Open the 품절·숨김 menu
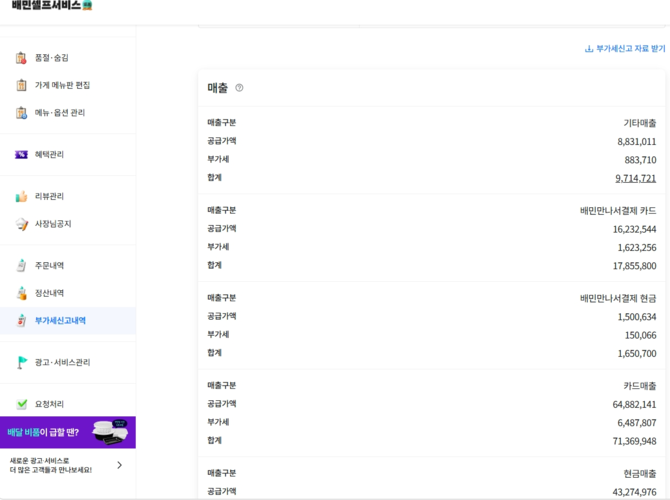The width and height of the screenshot is (670, 500). [x=68, y=58]
